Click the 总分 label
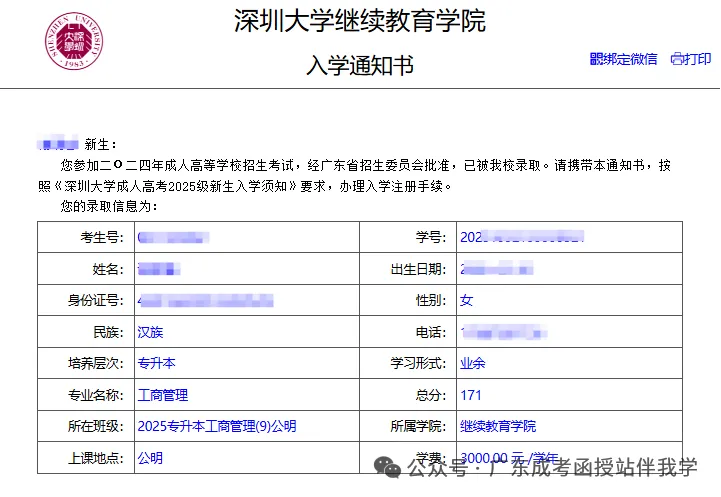The image size is (721, 497). tap(431, 395)
